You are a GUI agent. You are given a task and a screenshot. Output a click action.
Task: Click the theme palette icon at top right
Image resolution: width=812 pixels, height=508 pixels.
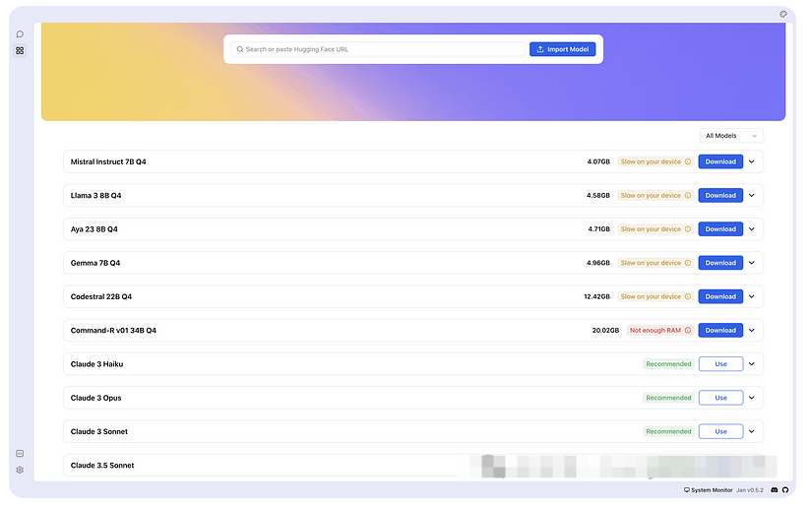coord(783,14)
